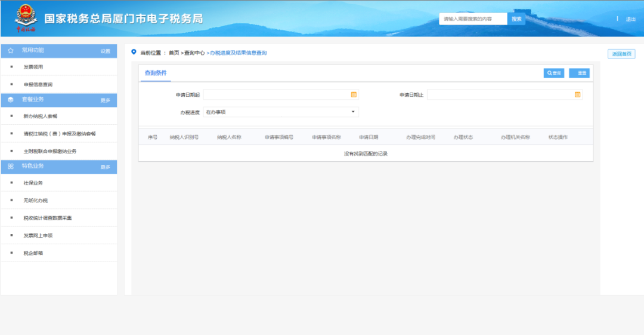This screenshot has width=644, height=335.
Task: Click the 重置 reset button
Action: coord(579,73)
